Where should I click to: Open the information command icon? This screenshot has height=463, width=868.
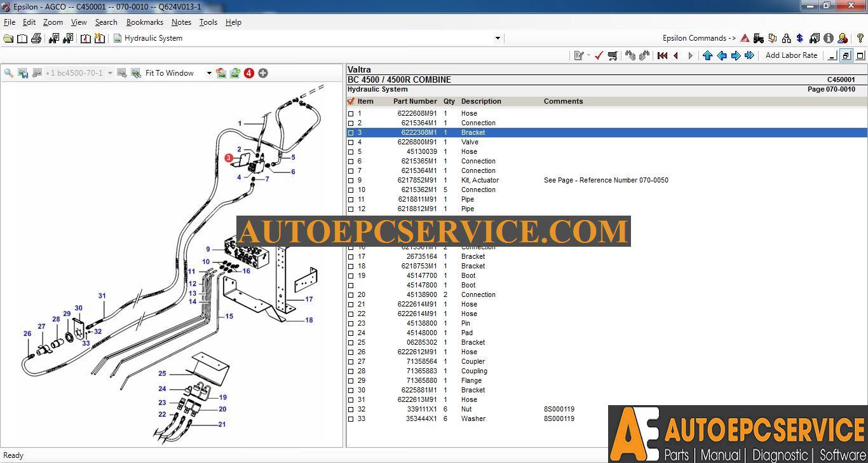[829, 38]
